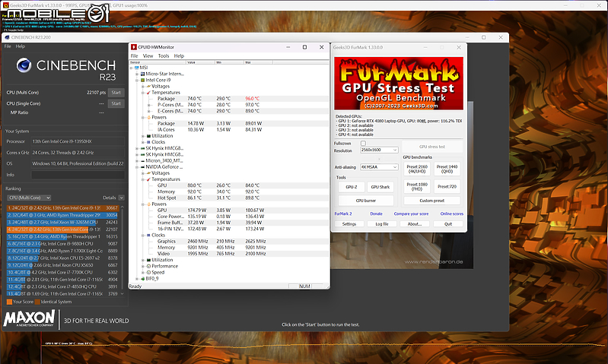Click the Micro-Star mainboard icon

coord(143,74)
